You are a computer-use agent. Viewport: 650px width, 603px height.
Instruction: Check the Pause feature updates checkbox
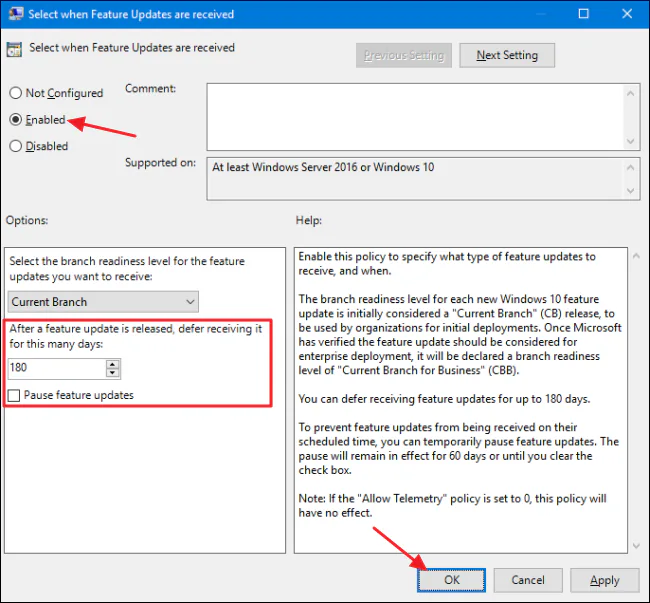[x=14, y=395]
